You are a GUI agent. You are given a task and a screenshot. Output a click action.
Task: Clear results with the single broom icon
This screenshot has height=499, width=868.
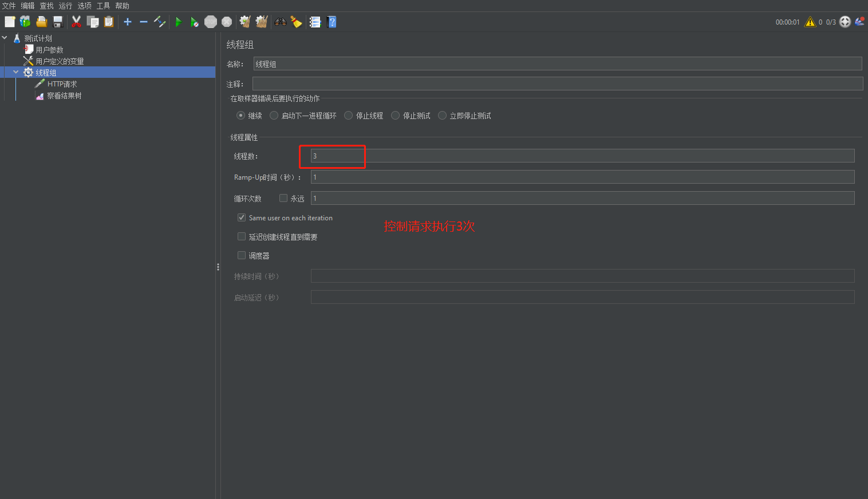245,22
